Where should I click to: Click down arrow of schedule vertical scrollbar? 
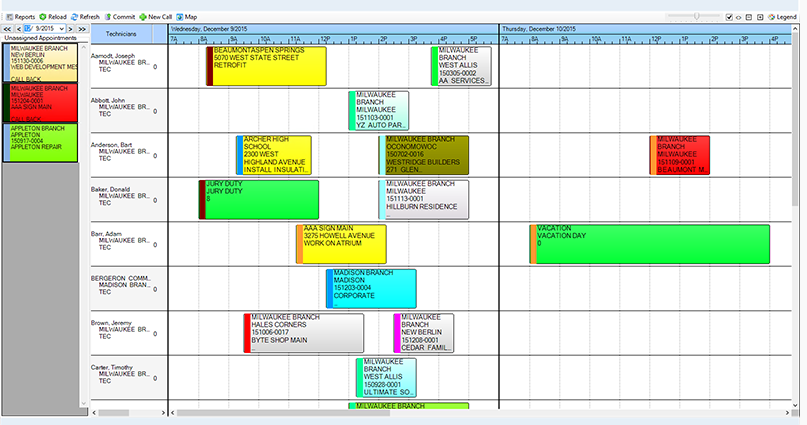click(x=796, y=405)
